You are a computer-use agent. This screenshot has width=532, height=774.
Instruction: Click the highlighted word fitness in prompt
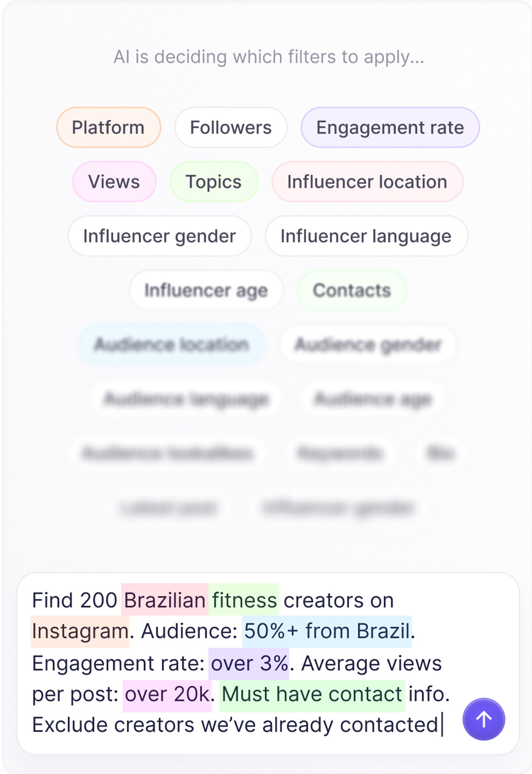click(245, 600)
